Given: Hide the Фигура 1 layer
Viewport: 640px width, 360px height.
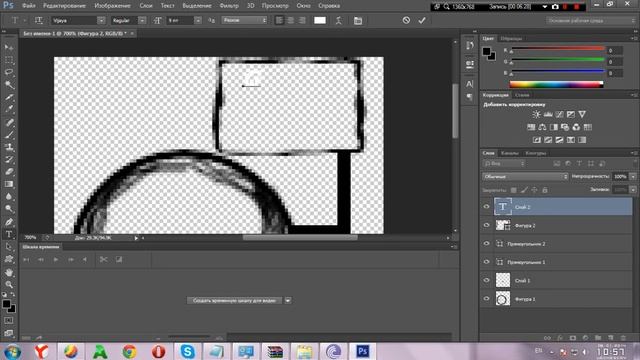Looking at the screenshot, I should (486, 298).
